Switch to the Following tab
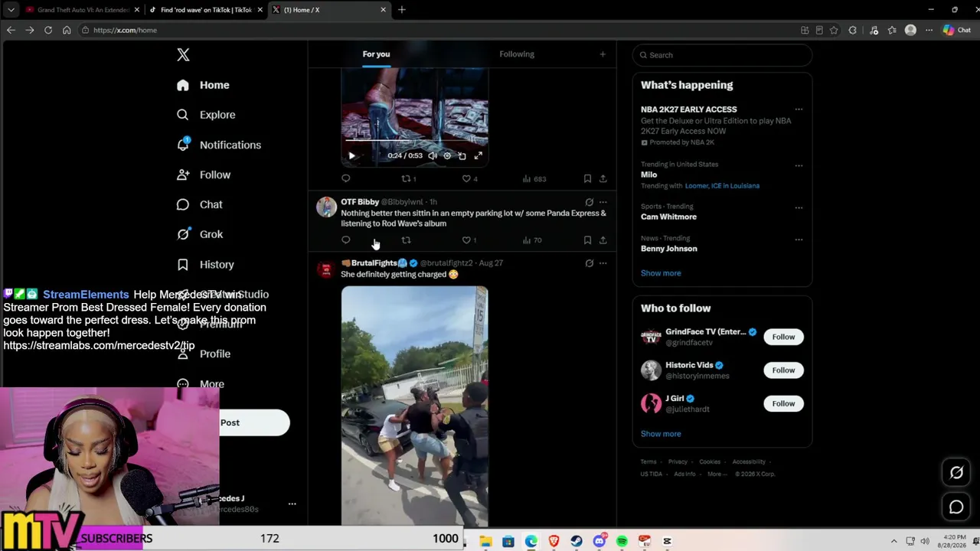Screen dimensions: 980x551 coord(517,54)
